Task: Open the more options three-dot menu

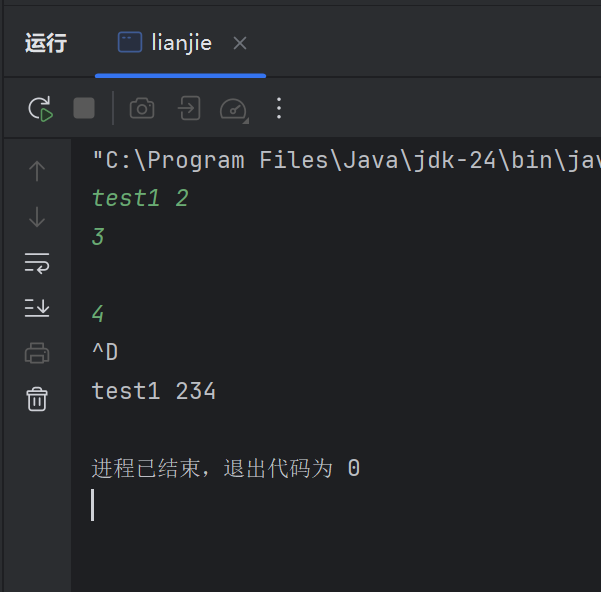Action: tap(279, 108)
